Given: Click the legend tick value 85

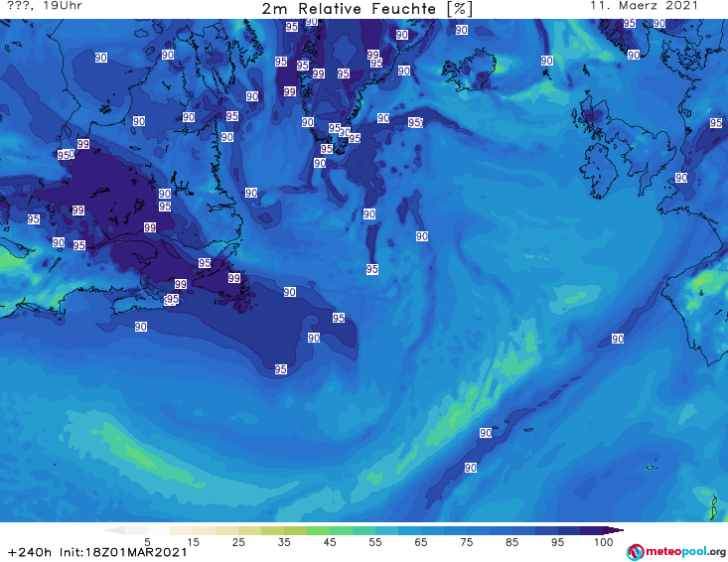Looking at the screenshot, I should coord(511,542).
